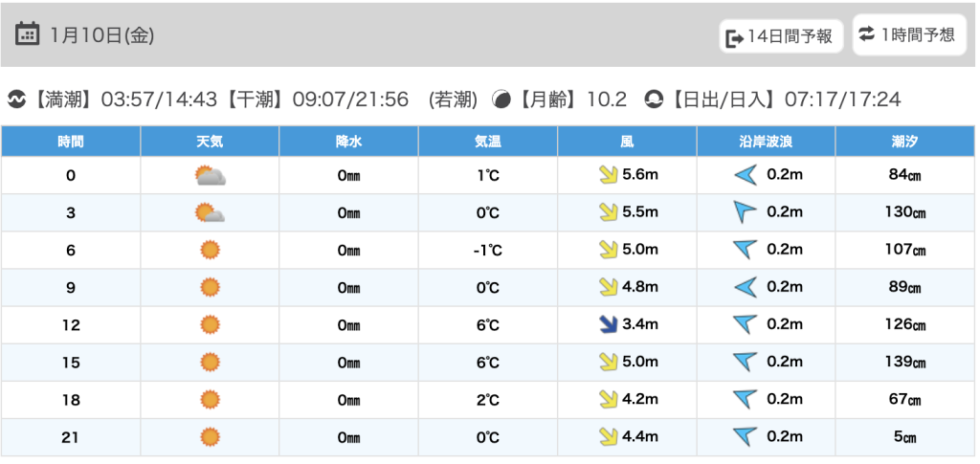980x464 pixels.
Task: Click the wave direction arrow at hour 9
Action: pos(745,287)
